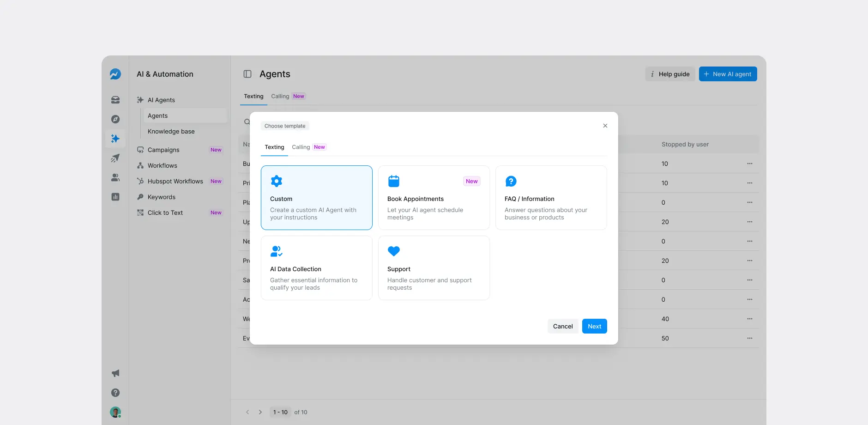Select the AI Data Collection template

coord(317,268)
